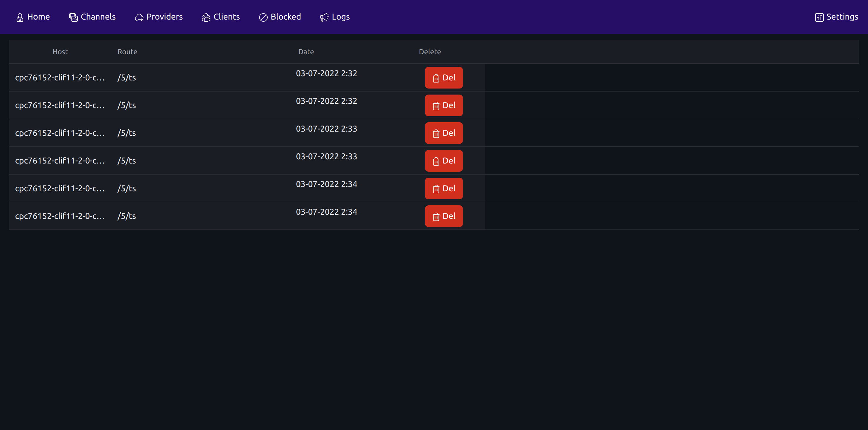Open the Logs nav item
868x430 pixels.
[x=335, y=17]
